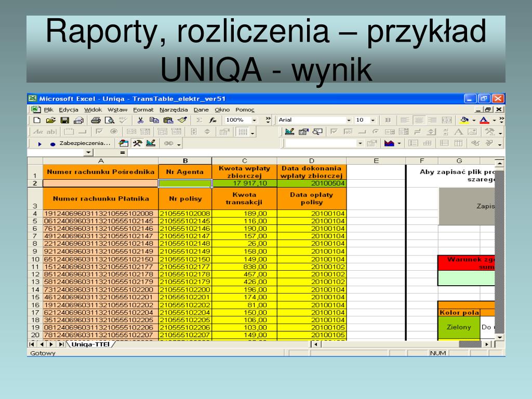The width and height of the screenshot is (532, 399).
Task: Toggle Center alignment
Action: pyautogui.click(x=419, y=120)
